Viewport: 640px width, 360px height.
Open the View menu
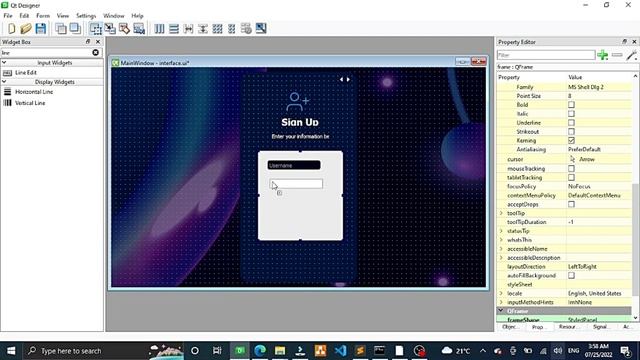62,16
